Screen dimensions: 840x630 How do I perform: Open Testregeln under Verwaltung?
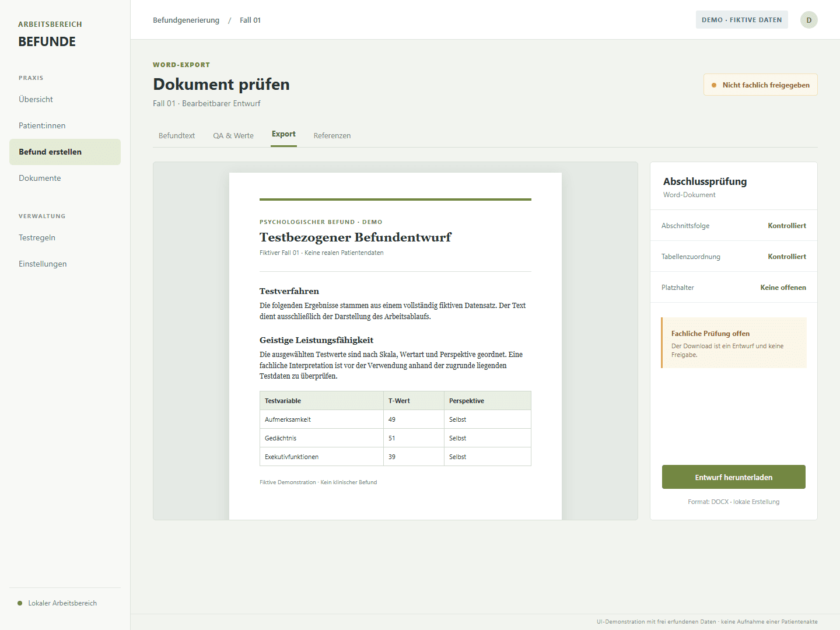point(65,237)
